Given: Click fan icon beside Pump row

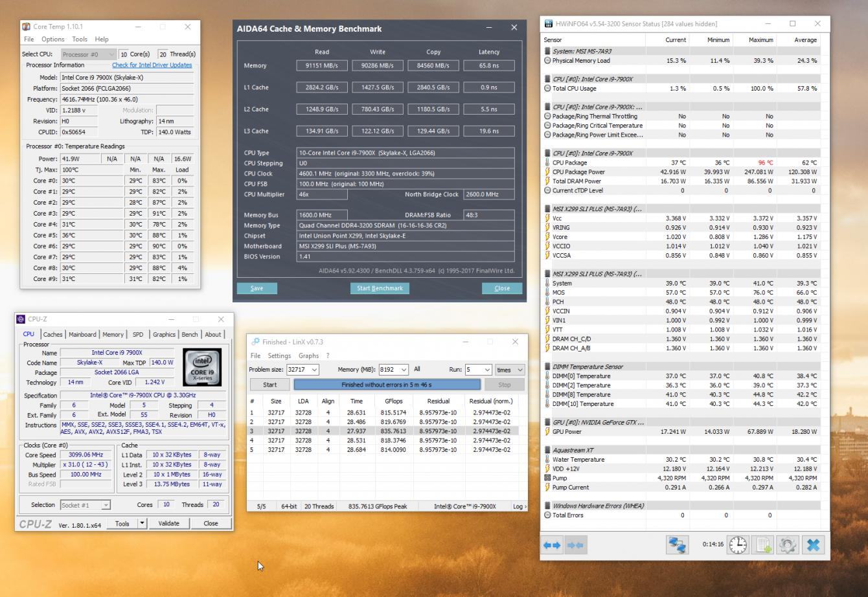Looking at the screenshot, I should point(547,479).
